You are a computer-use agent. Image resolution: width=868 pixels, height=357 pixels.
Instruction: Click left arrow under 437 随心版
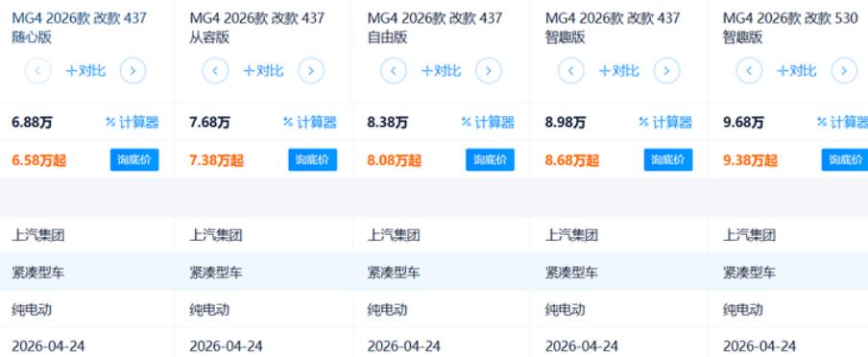click(37, 71)
